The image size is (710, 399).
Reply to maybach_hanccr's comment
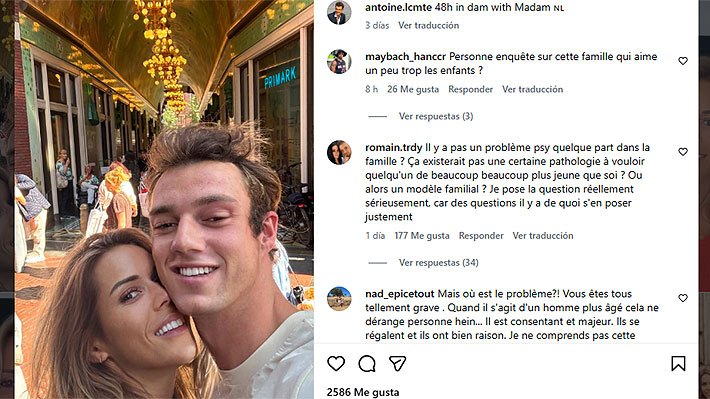coord(470,89)
